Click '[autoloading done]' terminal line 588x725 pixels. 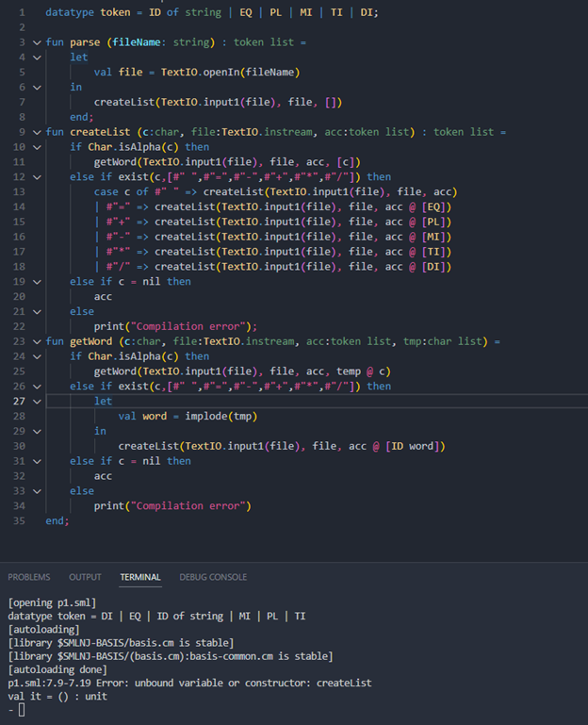(57, 669)
